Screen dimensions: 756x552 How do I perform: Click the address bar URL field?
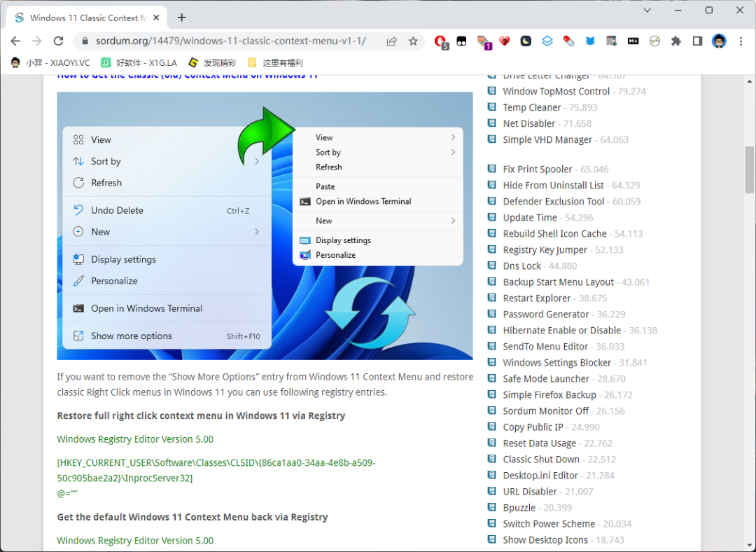coord(231,41)
